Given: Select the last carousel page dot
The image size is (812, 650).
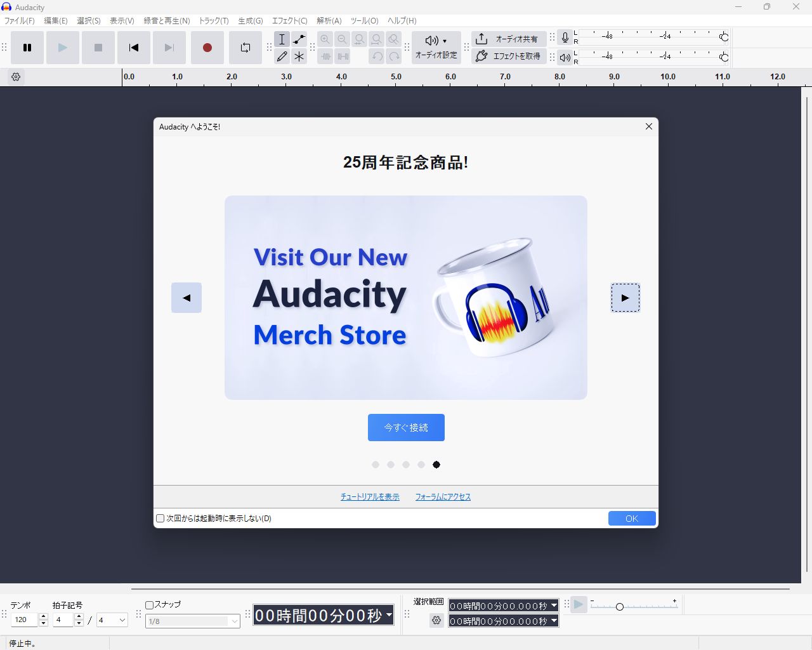Looking at the screenshot, I should coord(436,465).
